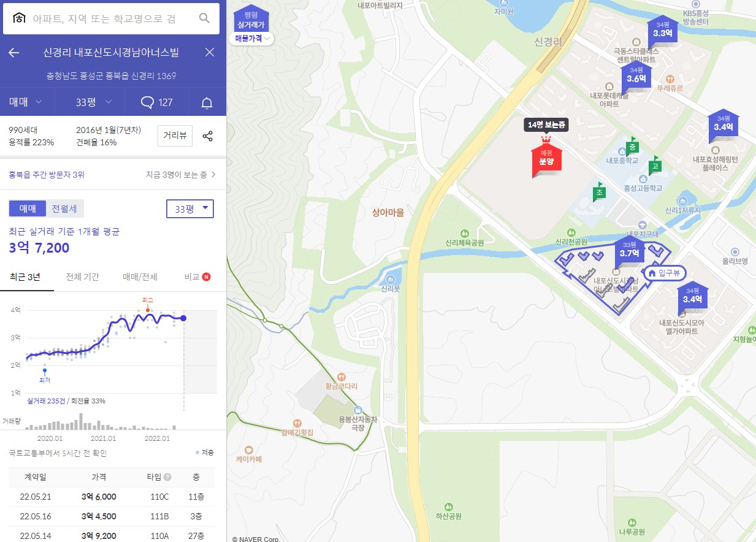Click the 110C type cell
756x542 pixels.
tap(159, 497)
